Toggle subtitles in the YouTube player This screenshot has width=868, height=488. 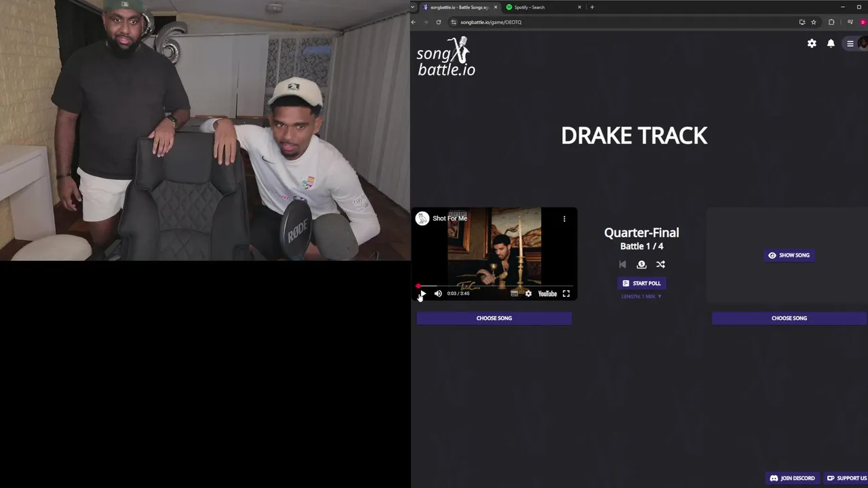pyautogui.click(x=514, y=293)
